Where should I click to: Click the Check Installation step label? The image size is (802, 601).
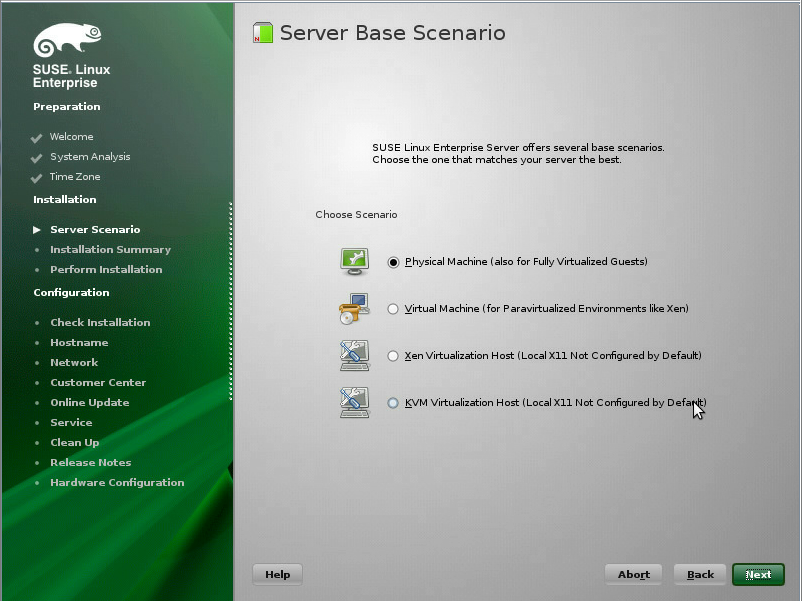pyautogui.click(x=100, y=323)
